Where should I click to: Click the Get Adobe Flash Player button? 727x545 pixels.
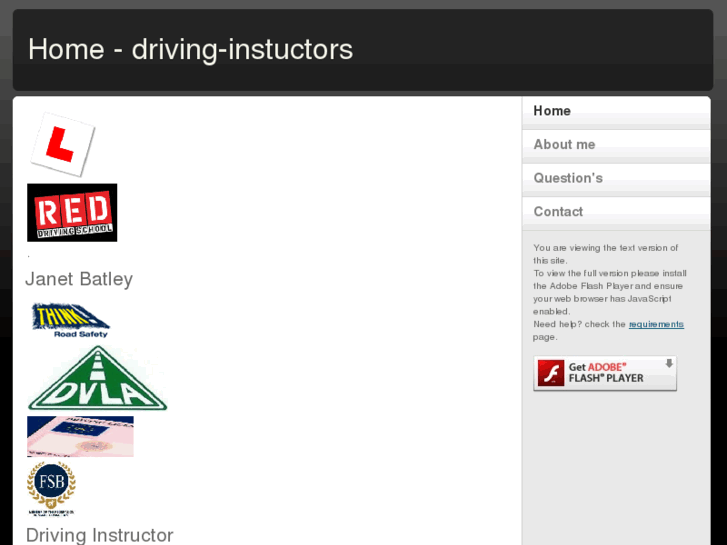605,373
